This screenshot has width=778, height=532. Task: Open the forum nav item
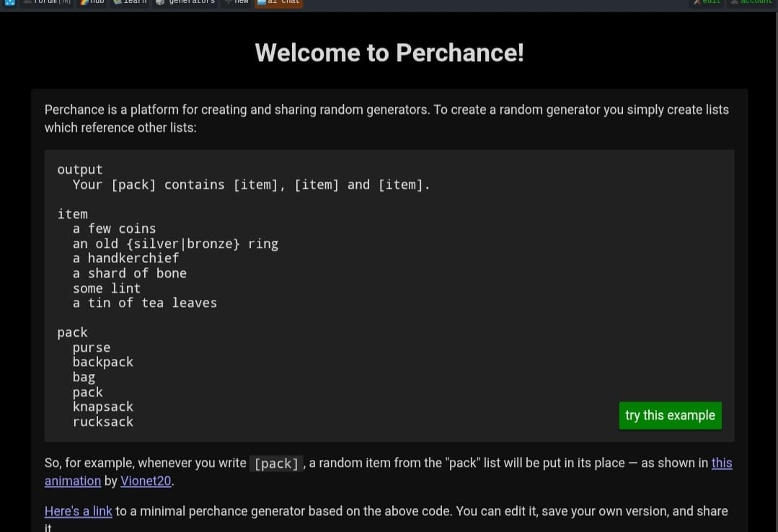coord(48,2)
